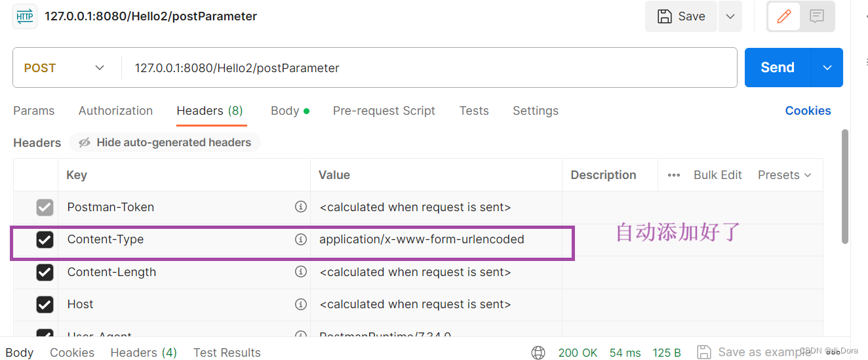The image size is (868, 360).
Task: Click info icon beside Content-Length
Action: [x=301, y=271]
